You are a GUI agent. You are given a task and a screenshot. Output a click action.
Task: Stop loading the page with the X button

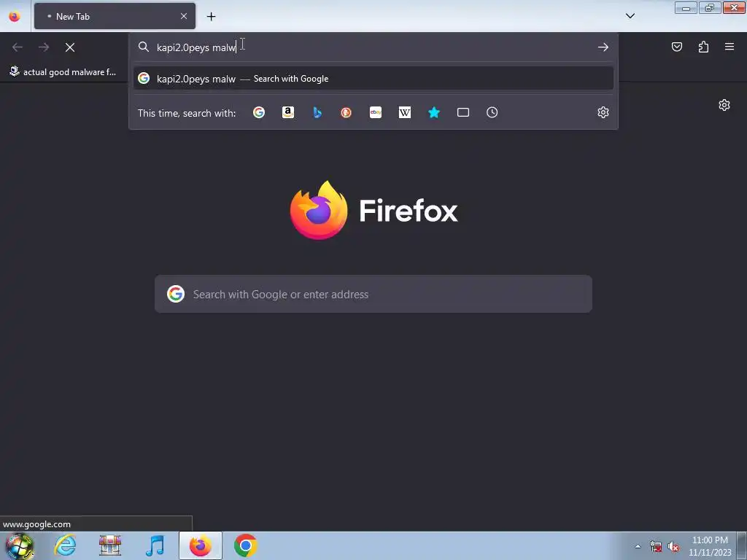(70, 47)
